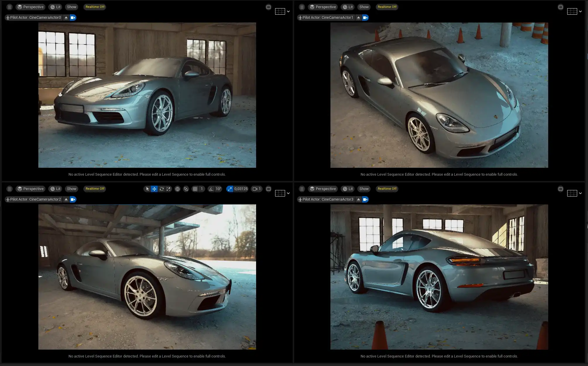Viewport: 588px width, 366px height.
Task: Open rotation snap 10° value dropdown
Action: 218,189
